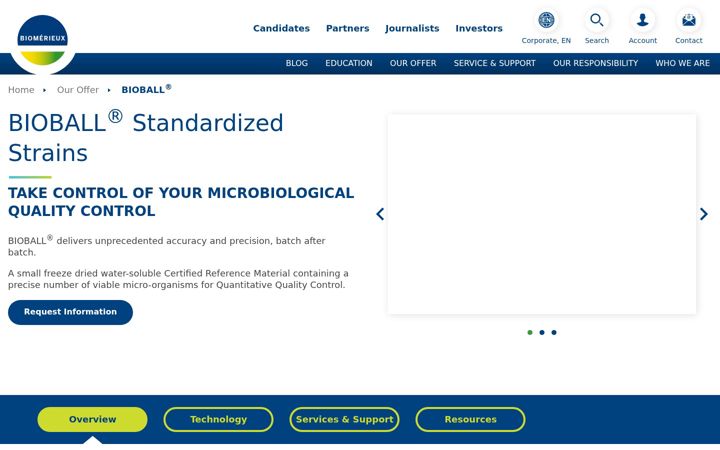Image resolution: width=720 pixels, height=450 pixels.
Task: Open the SERVICE & SUPPORT menu
Action: coord(495,63)
